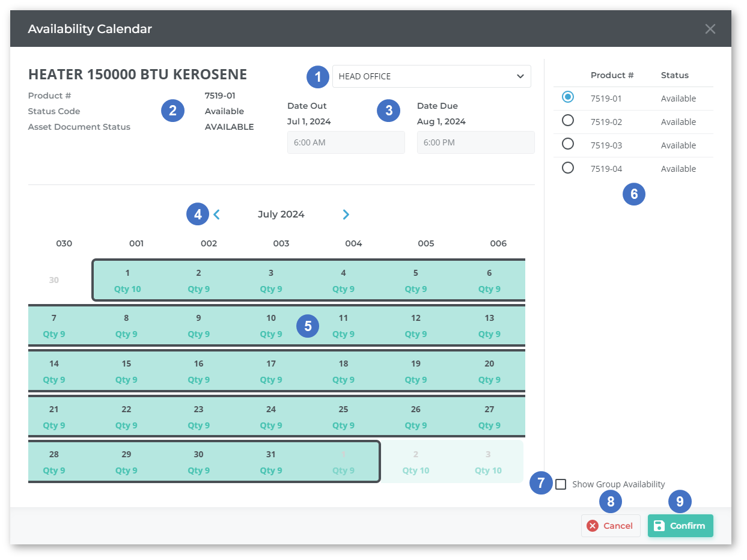This screenshot has width=747, height=560.
Task: Select July 13 calendar day
Action: point(489,326)
